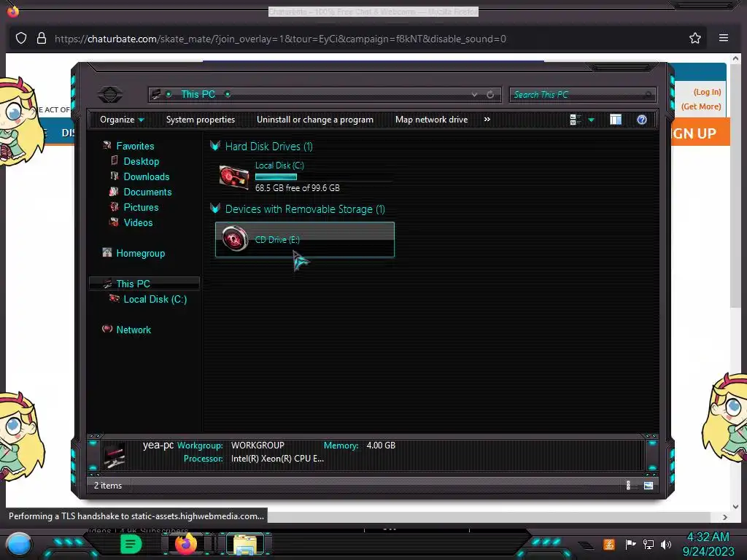The image size is (747, 560).
Task: Open the green notes app on taskbar
Action: (131, 544)
